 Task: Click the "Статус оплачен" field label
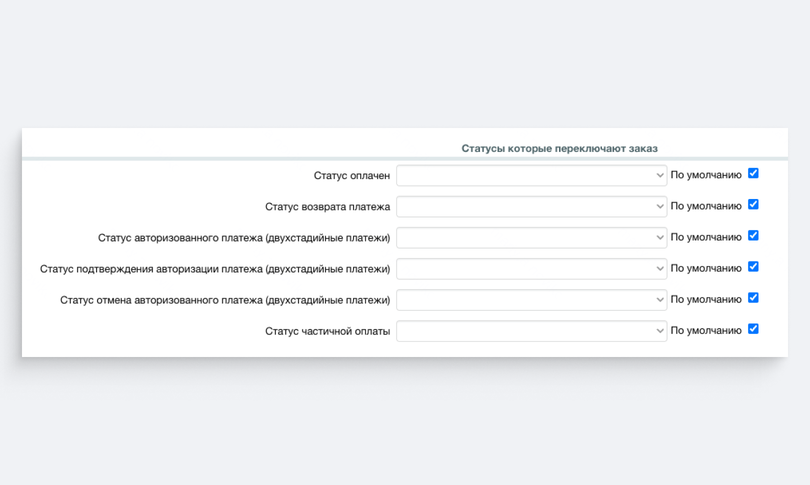(x=352, y=176)
